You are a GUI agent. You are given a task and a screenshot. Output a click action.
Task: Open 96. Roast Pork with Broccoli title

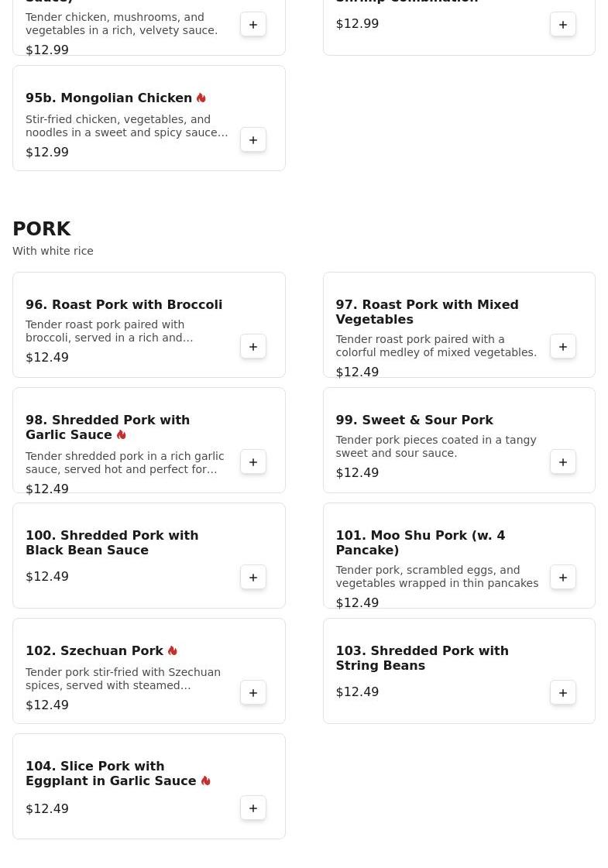pos(124,305)
